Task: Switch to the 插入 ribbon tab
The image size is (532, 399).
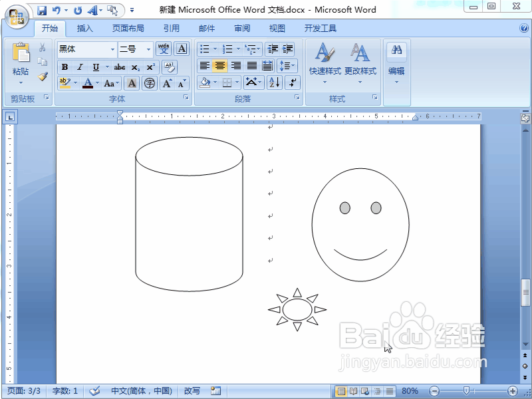Action: (85, 28)
